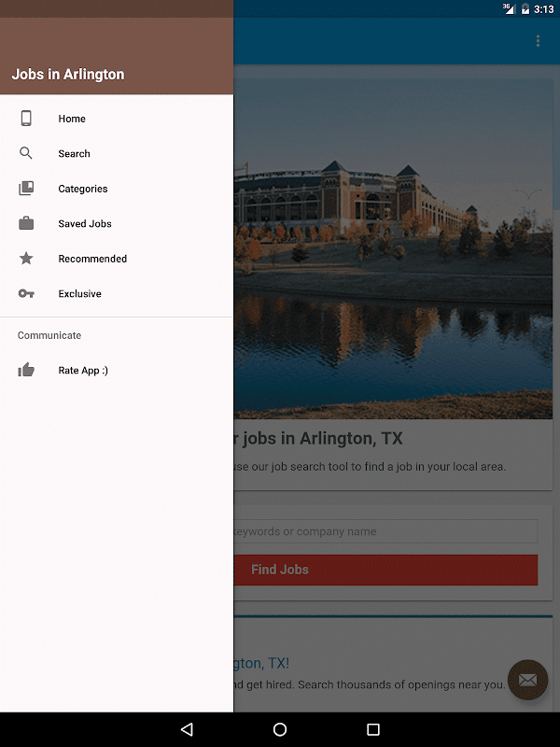
Task: Choose Exclusive in the navigation drawer
Action: tap(117, 293)
